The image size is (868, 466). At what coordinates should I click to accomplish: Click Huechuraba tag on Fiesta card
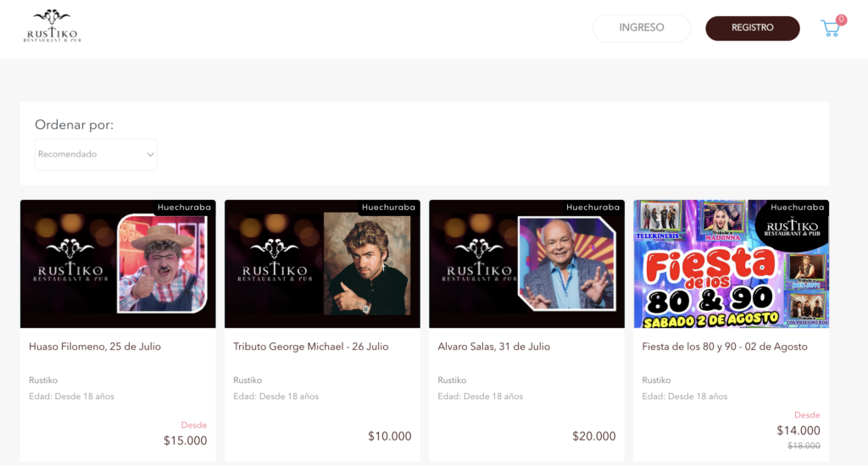797,207
